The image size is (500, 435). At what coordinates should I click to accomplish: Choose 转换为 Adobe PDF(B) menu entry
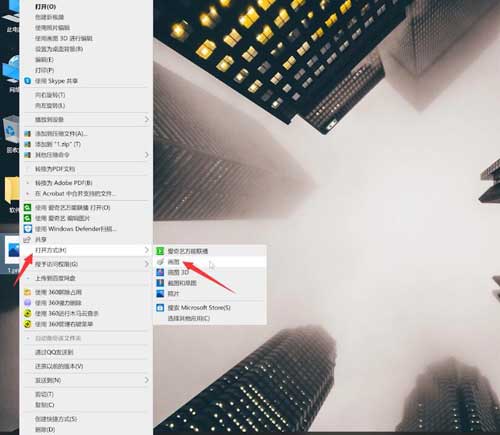pos(64,183)
